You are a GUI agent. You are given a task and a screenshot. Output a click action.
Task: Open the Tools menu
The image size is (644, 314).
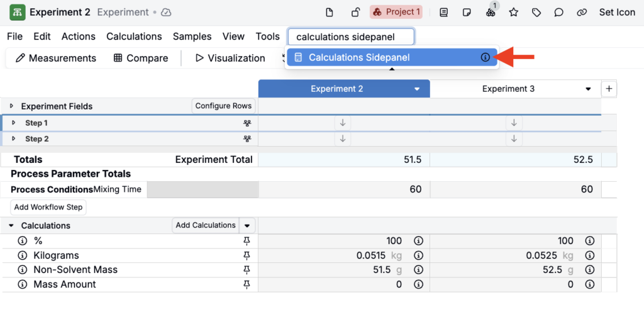pyautogui.click(x=267, y=36)
